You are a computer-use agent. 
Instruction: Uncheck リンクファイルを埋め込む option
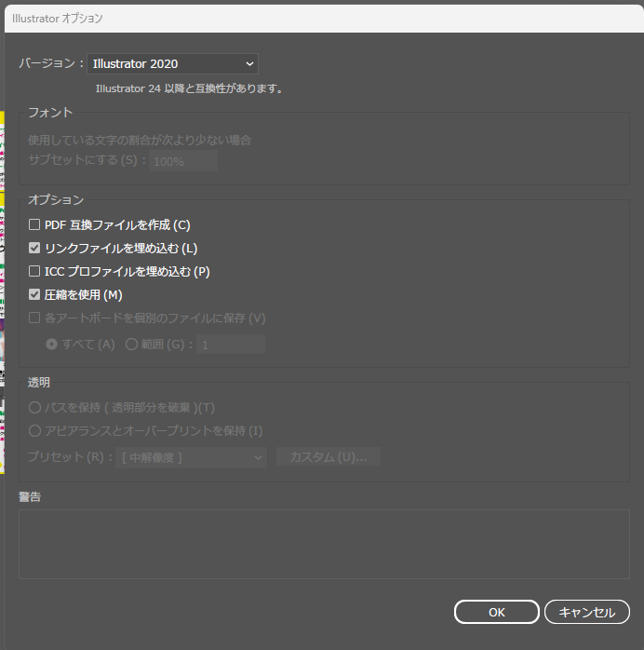pos(34,248)
